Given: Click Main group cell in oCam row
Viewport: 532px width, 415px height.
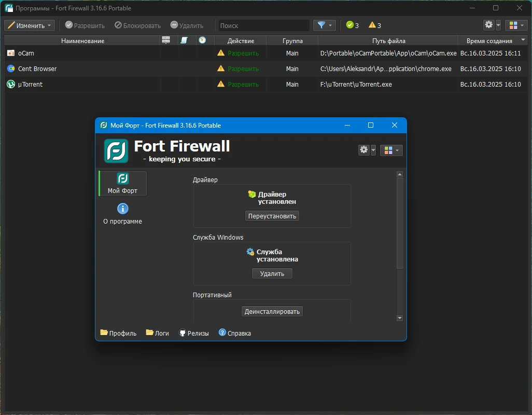Looking at the screenshot, I should click(x=292, y=53).
